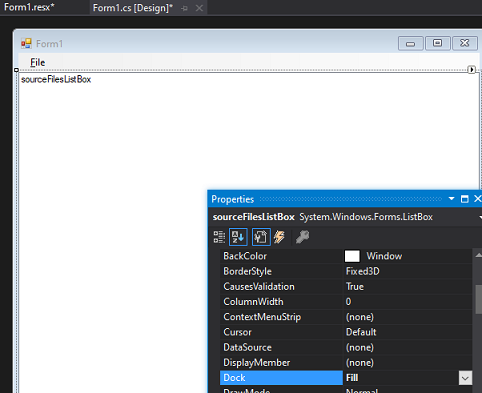Select the DisplayMember property name
The width and height of the screenshot is (482, 393).
click(257, 363)
